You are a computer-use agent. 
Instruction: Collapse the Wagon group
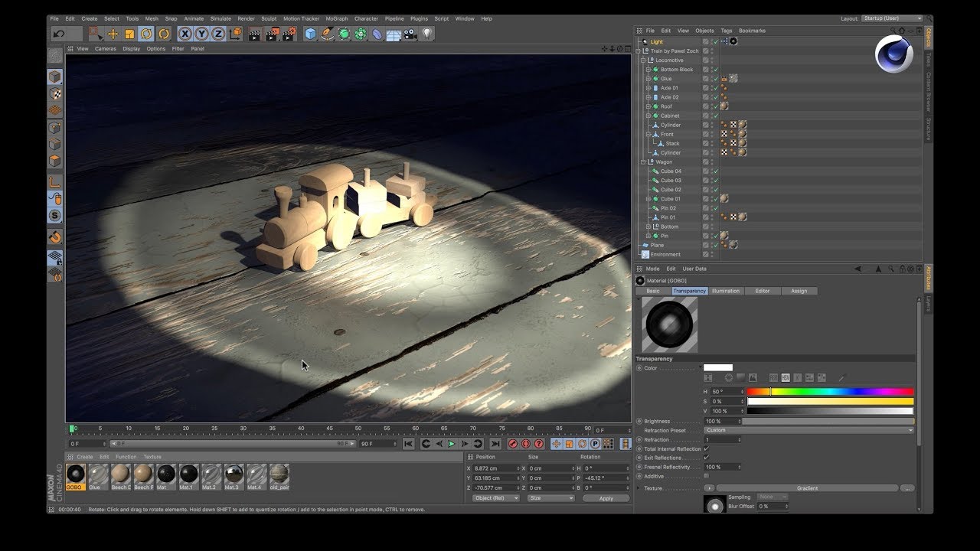643,162
